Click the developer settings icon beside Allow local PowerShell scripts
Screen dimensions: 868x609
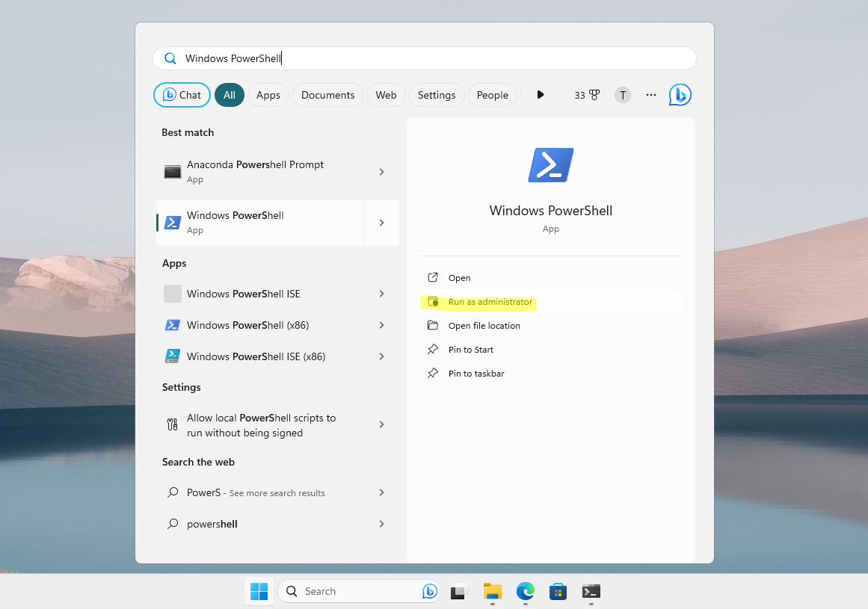point(172,424)
